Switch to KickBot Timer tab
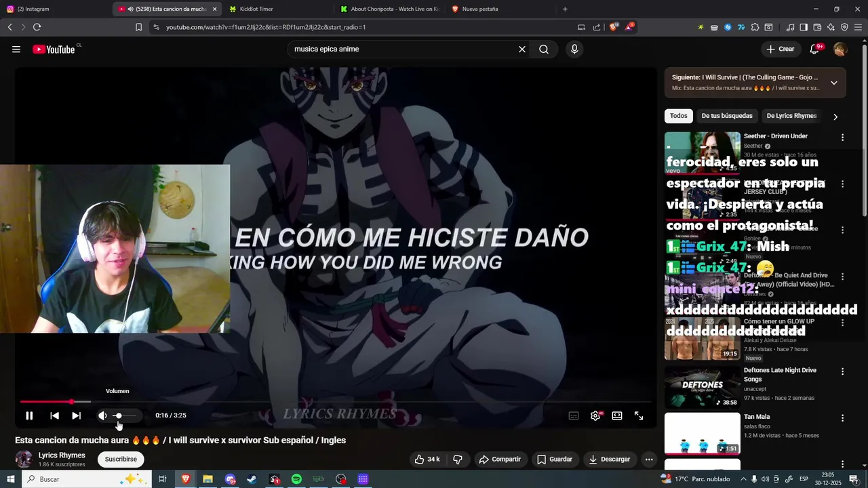 point(278,9)
